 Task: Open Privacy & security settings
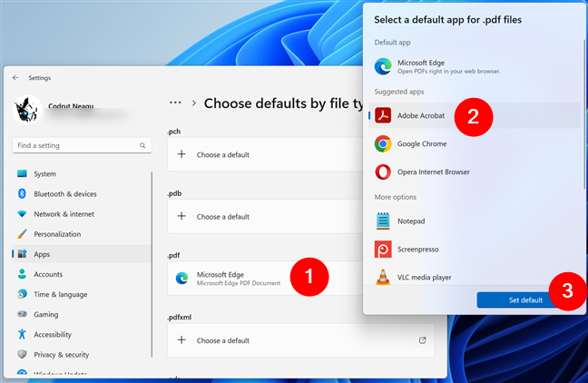click(61, 355)
